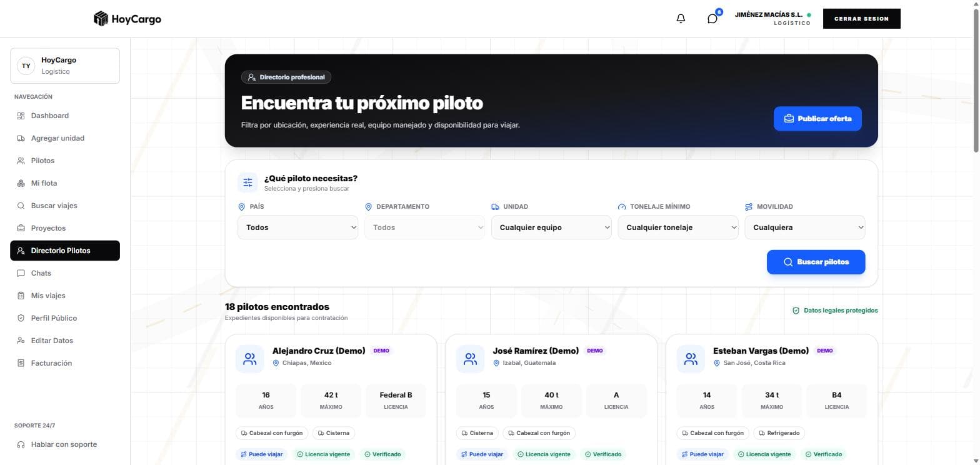Click Hablar con soporte link
The image size is (980, 465).
[x=65, y=444]
